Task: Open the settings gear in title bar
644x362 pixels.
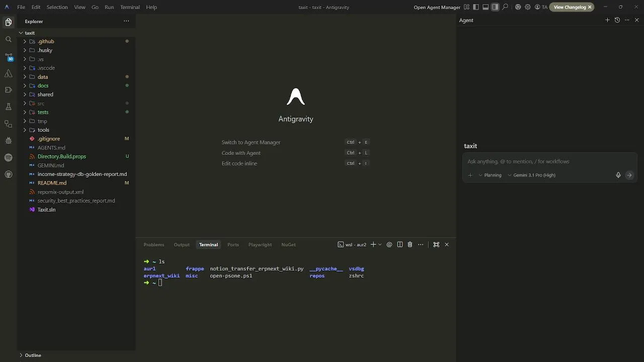Action: [528, 7]
